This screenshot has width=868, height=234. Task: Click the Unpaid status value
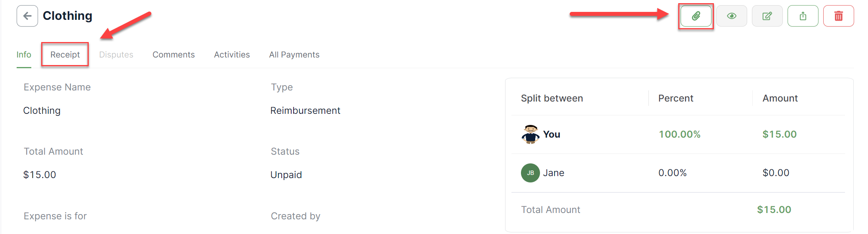click(x=286, y=175)
